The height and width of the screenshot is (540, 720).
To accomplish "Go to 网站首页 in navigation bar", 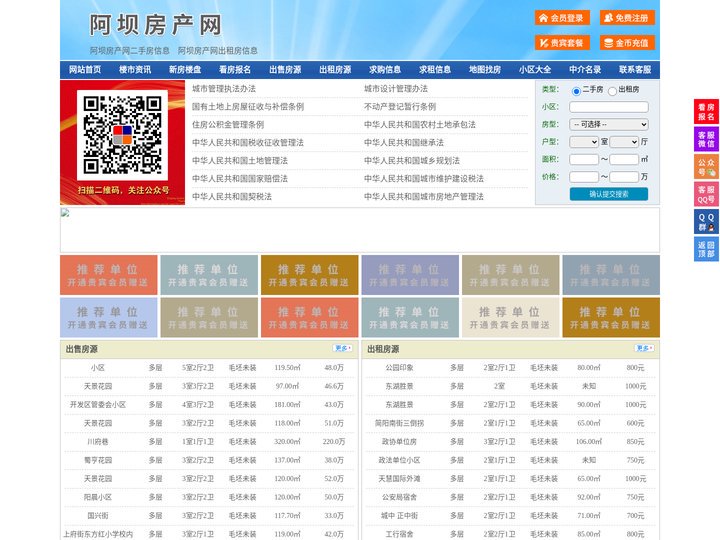I will [85, 70].
